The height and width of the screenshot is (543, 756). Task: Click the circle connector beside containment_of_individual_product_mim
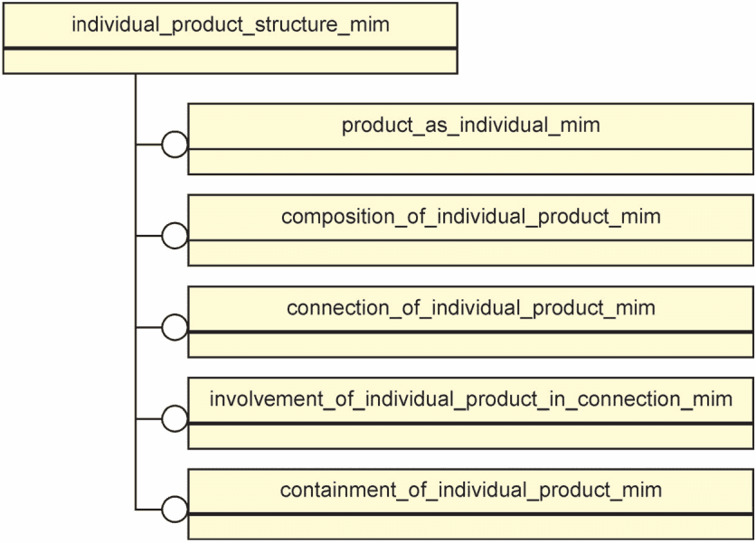(175, 510)
